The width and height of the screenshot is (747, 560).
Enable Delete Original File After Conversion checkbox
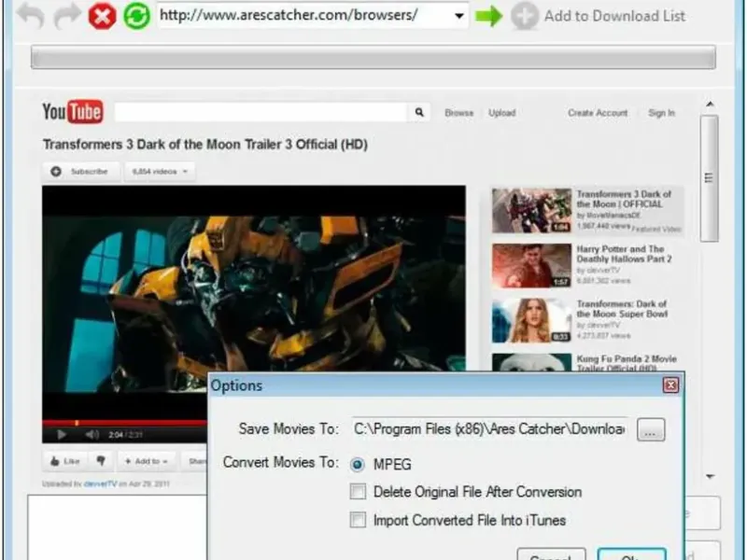point(358,492)
